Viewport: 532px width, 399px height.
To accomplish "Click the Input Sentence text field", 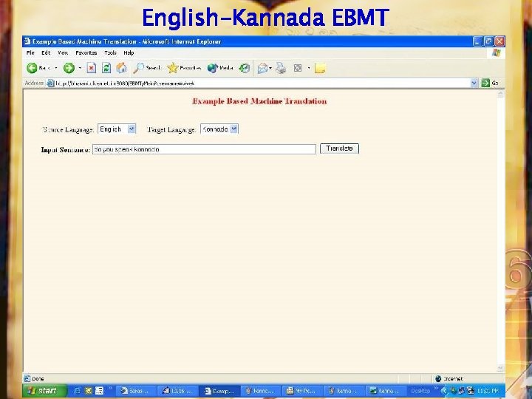I will tap(204, 149).
